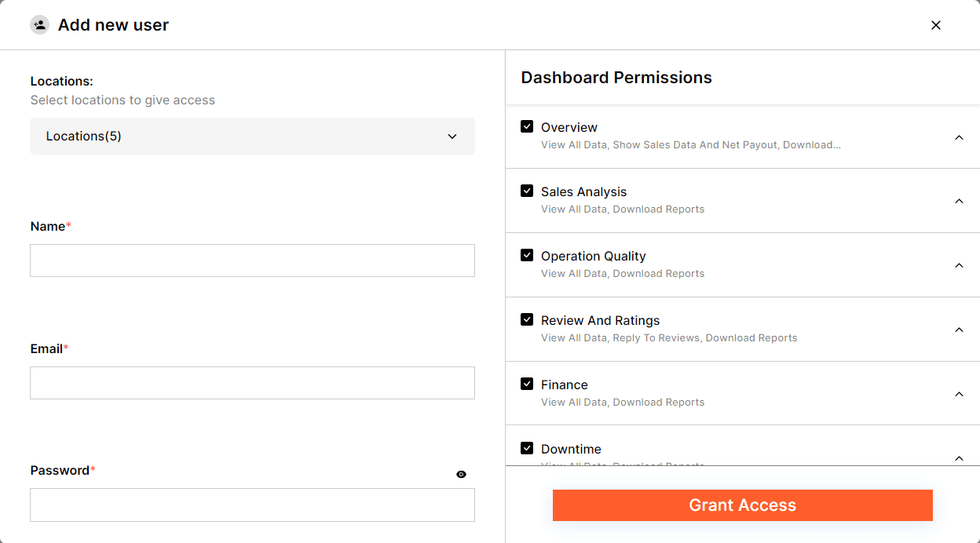Collapse the Overview permissions chevron
Viewport: 980px width, 543px height.
(959, 137)
